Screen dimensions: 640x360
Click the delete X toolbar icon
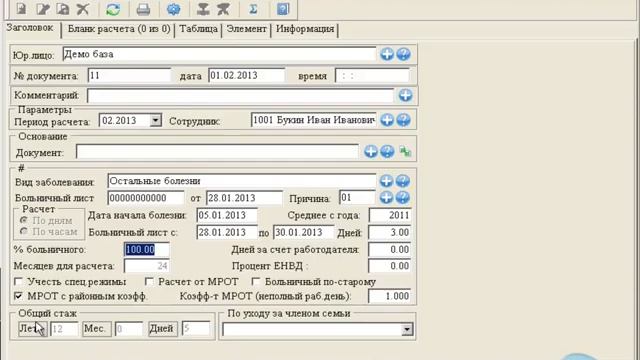tap(83, 9)
